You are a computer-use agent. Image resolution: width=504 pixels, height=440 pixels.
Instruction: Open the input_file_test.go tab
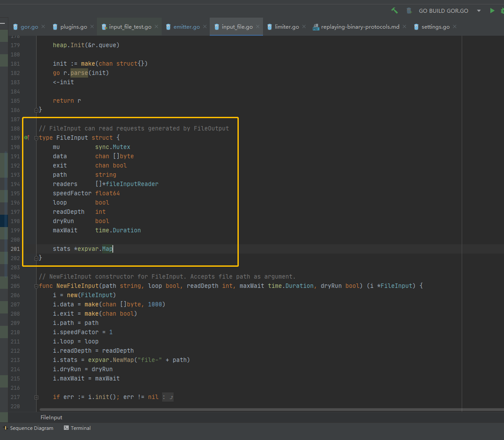(x=130, y=27)
